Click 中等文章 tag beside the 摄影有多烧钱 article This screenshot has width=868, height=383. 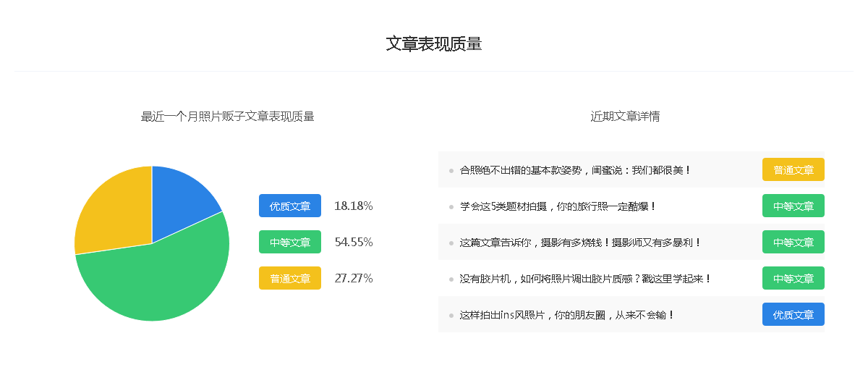click(793, 243)
